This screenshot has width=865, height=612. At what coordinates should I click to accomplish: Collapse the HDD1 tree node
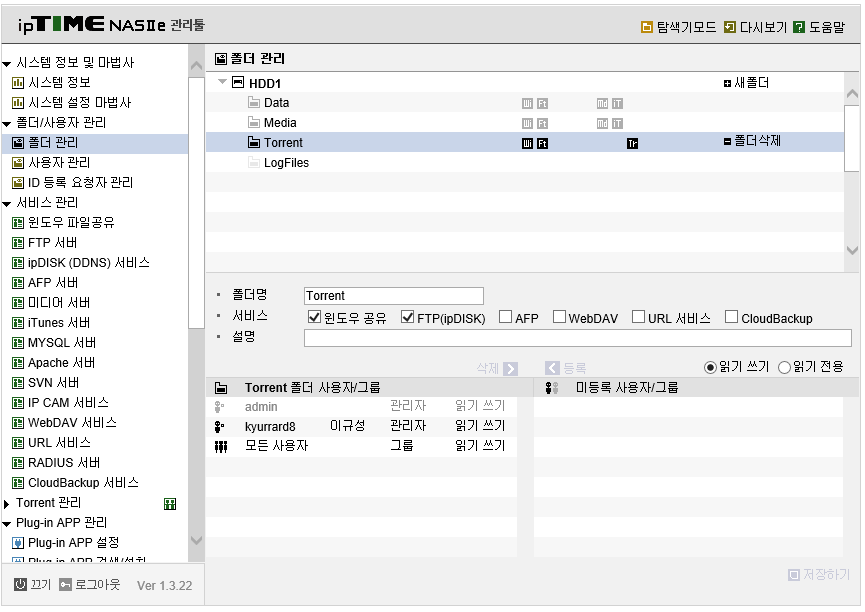[x=222, y=82]
